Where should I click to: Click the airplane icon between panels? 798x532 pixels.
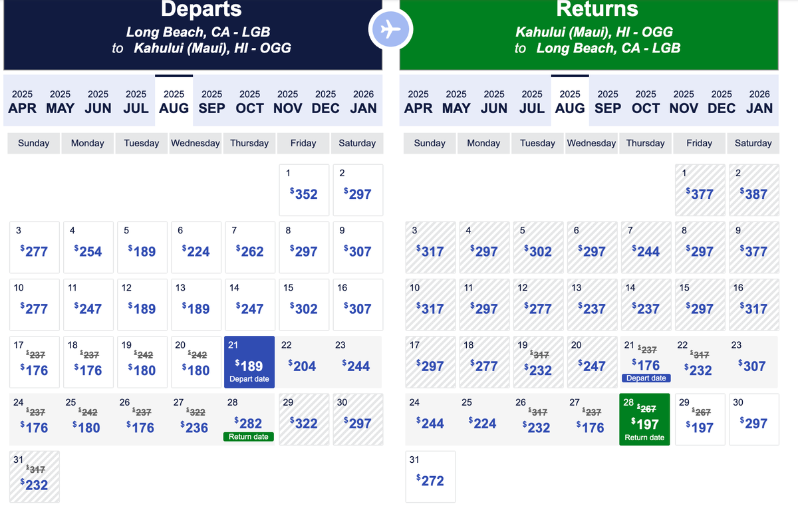pyautogui.click(x=391, y=29)
